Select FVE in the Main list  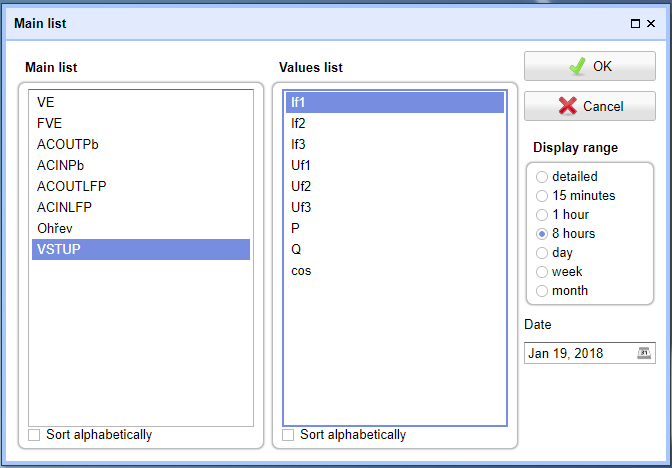[x=141, y=123]
